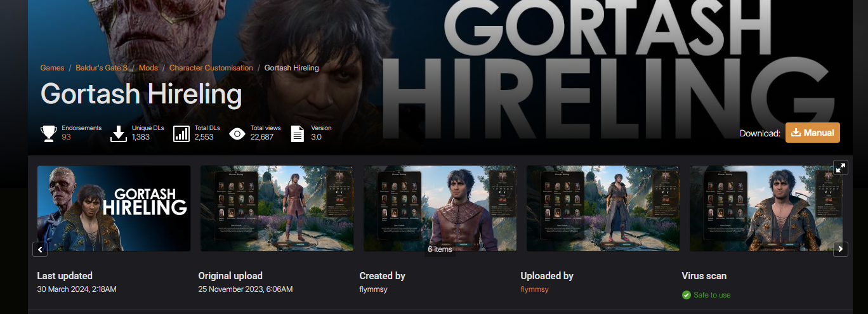Image resolution: width=868 pixels, height=314 pixels.
Task: Click the 6 items gallery counter
Action: tap(440, 249)
